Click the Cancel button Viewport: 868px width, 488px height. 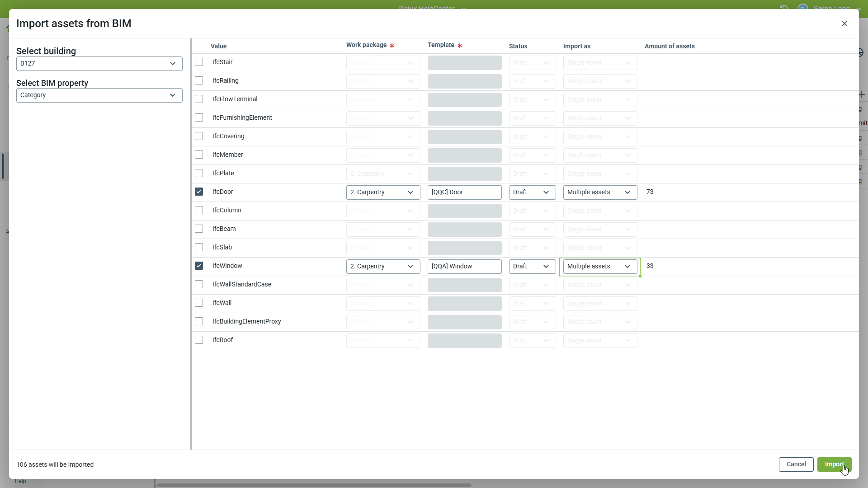coord(796,464)
